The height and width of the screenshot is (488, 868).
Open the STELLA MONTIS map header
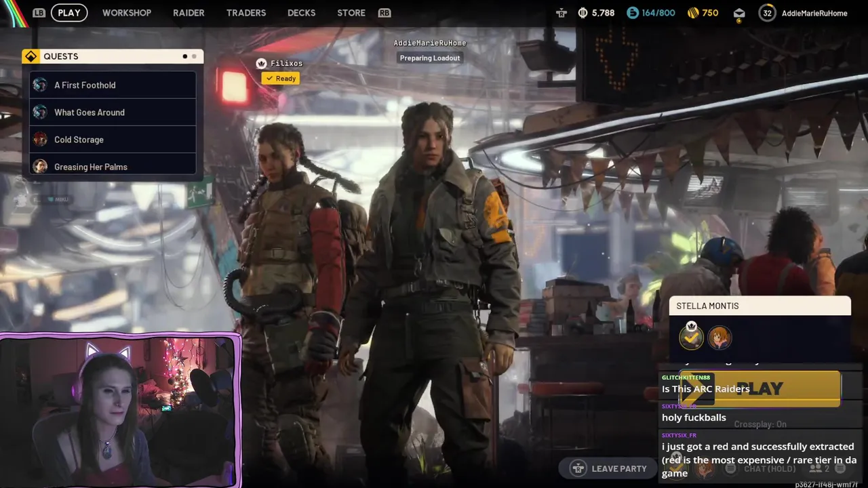click(759, 306)
